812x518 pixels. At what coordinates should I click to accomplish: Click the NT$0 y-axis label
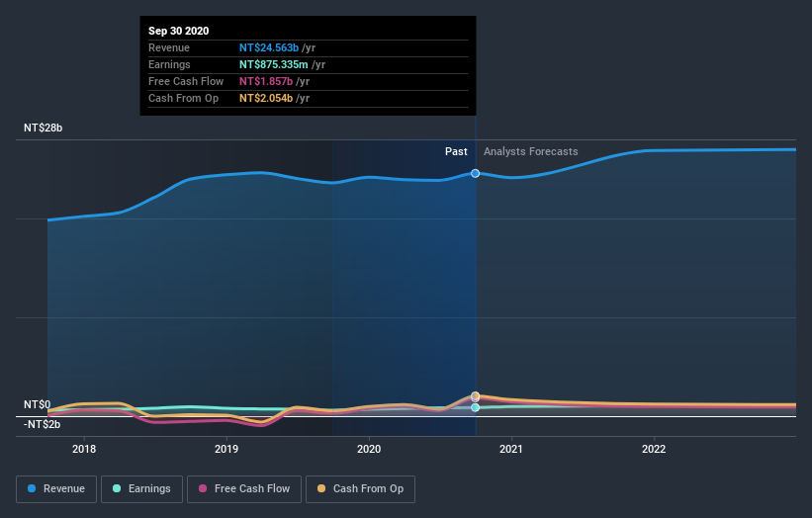point(38,404)
